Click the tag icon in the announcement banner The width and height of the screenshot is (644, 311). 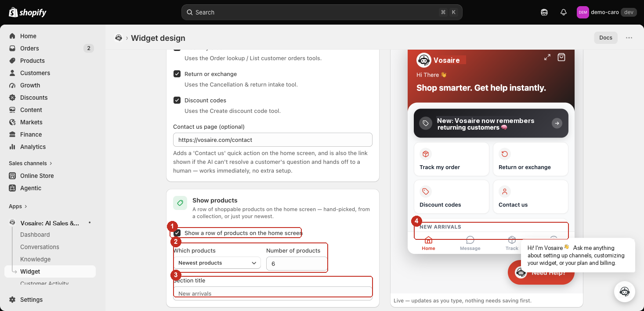pos(425,123)
